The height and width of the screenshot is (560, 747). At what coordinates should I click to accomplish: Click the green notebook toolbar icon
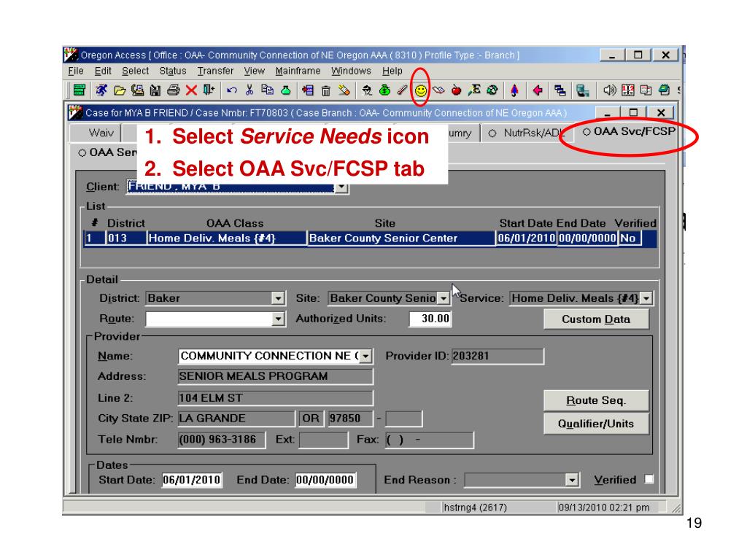664,90
